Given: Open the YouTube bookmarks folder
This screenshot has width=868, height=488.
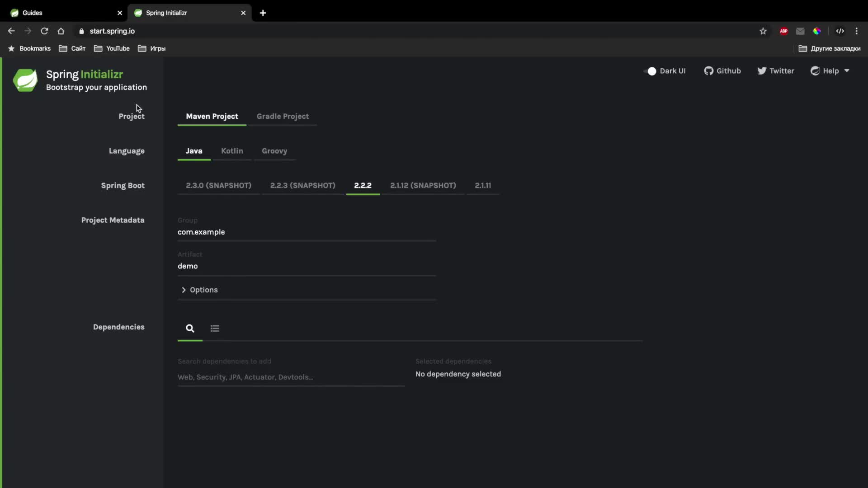Looking at the screenshot, I should 112,48.
